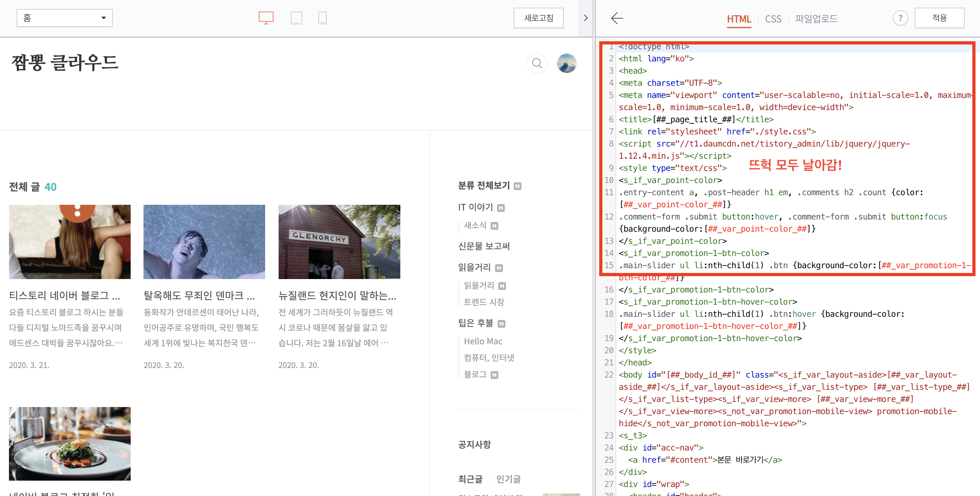Image resolution: width=980 pixels, height=496 pixels.
Task: Click date text 2020. 3. 21.
Action: 29,365
